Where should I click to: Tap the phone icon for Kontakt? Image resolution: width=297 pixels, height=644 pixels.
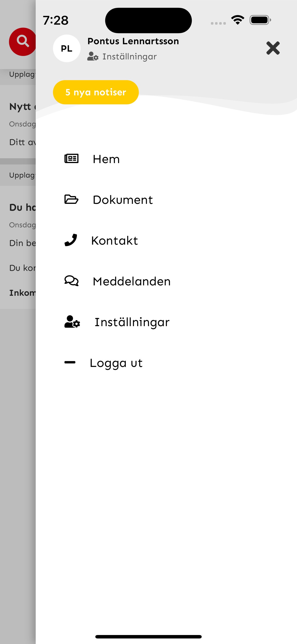tap(71, 240)
